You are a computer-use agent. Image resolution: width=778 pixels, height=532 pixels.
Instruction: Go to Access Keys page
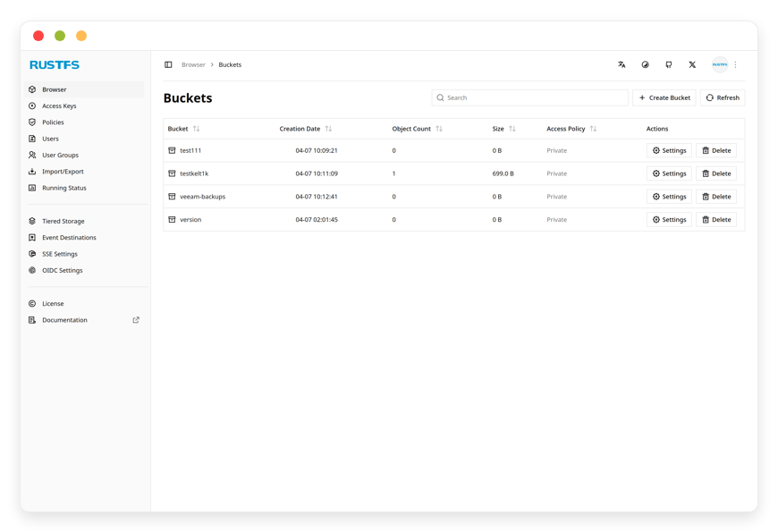pos(59,106)
